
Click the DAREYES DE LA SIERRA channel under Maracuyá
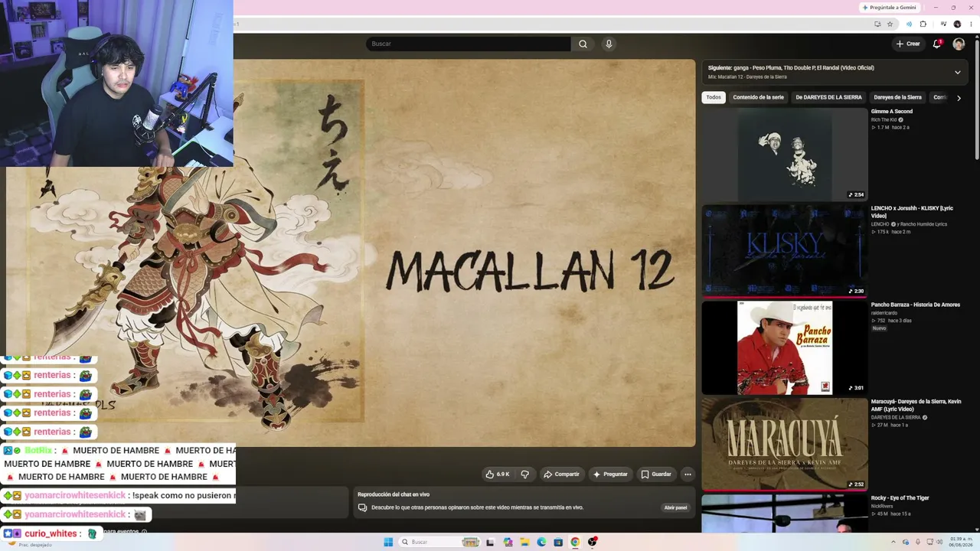point(896,418)
